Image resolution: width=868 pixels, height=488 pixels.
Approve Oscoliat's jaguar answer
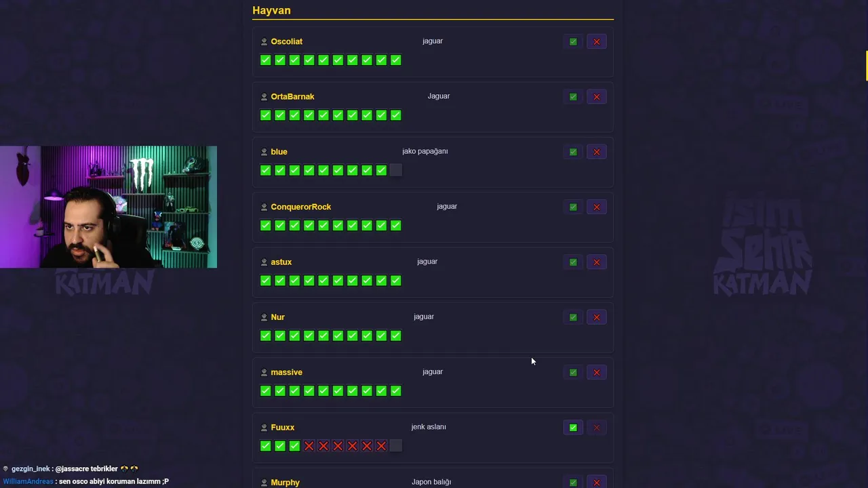tap(573, 42)
